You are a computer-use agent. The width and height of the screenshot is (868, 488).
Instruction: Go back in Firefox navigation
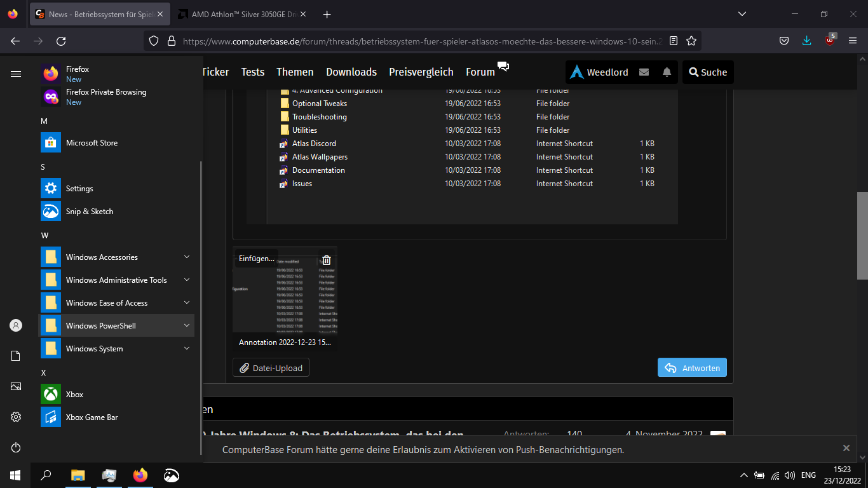pos(15,41)
